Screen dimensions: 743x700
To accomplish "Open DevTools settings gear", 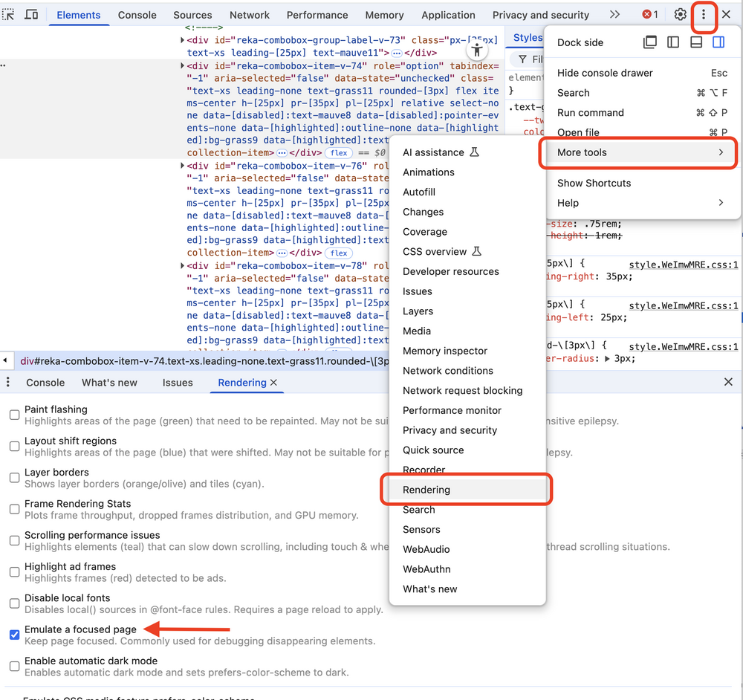I will pos(680,15).
